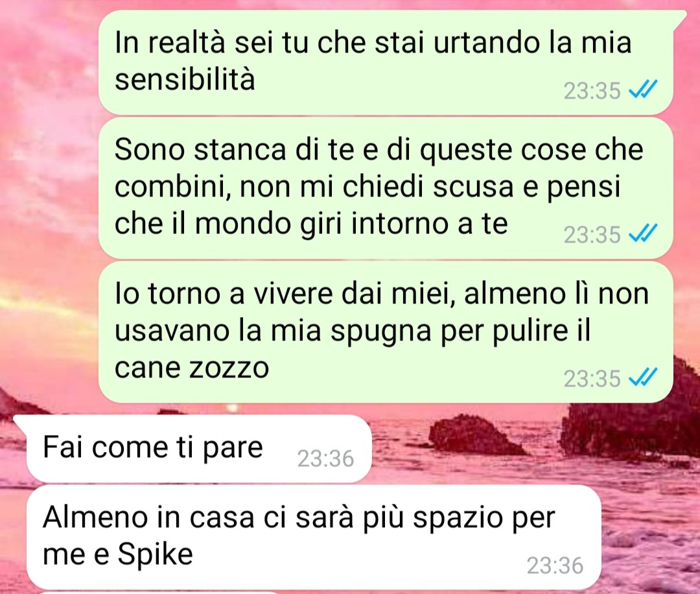Viewport: 700px width, 594px height.
Task: Click the 23:35 timestamp on the 'spugna' message
Action: 592,379
